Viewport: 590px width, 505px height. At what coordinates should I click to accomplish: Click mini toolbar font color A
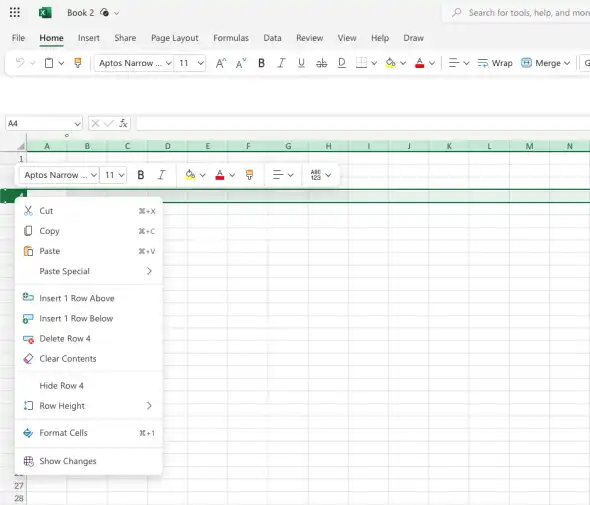click(220, 175)
